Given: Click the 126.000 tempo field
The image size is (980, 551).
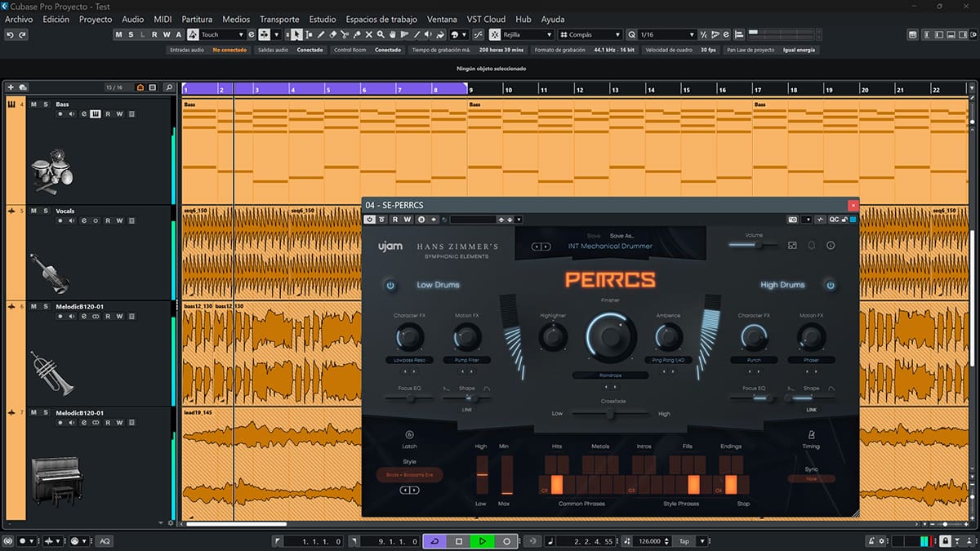Looking at the screenshot, I should [x=651, y=541].
